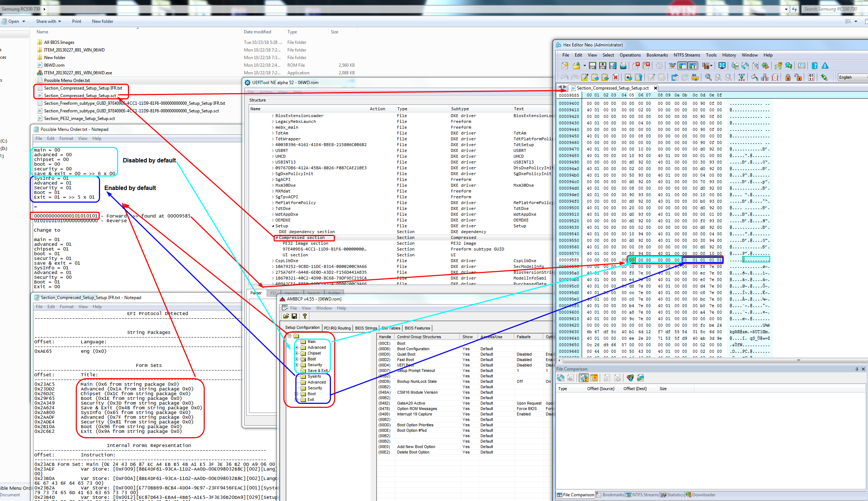This screenshot has width=868, height=501.
Task: Click envelope feedback icon in Hex Editor toolbar
Action: [778, 66]
